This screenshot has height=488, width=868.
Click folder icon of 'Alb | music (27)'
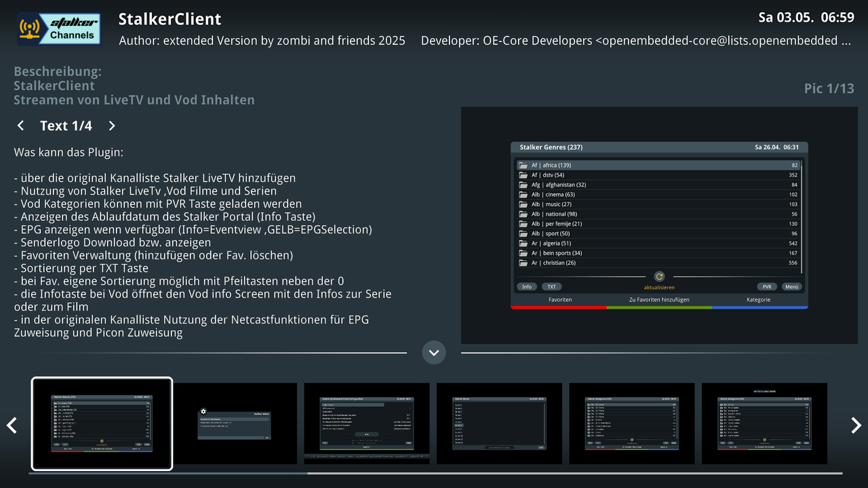point(523,204)
